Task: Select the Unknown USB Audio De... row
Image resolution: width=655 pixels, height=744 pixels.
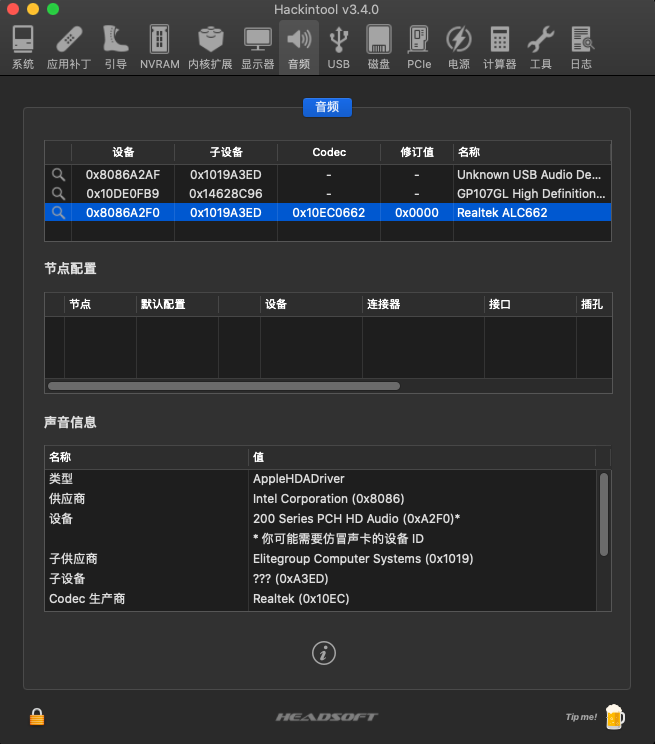Action: [328, 175]
